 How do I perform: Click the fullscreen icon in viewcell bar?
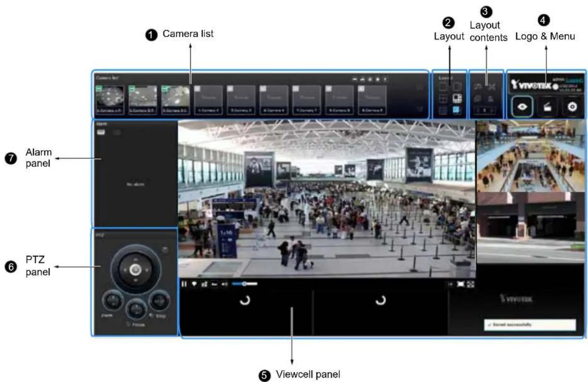[470, 284]
